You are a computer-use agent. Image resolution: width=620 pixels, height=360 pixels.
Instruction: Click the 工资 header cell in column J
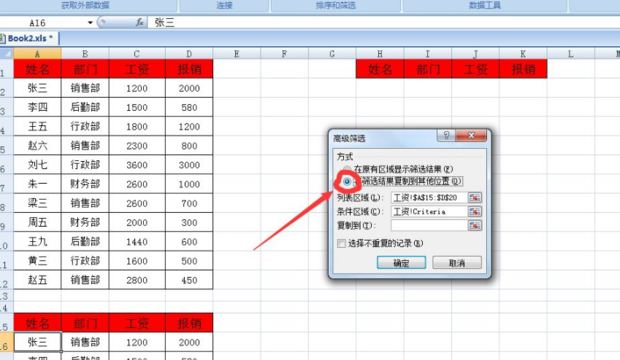(x=476, y=69)
